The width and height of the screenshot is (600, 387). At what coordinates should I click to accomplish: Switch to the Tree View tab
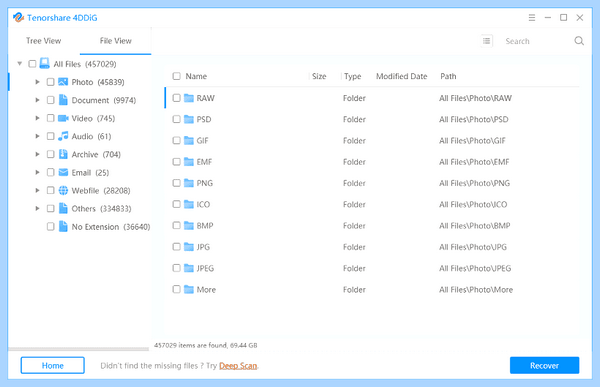(x=44, y=41)
